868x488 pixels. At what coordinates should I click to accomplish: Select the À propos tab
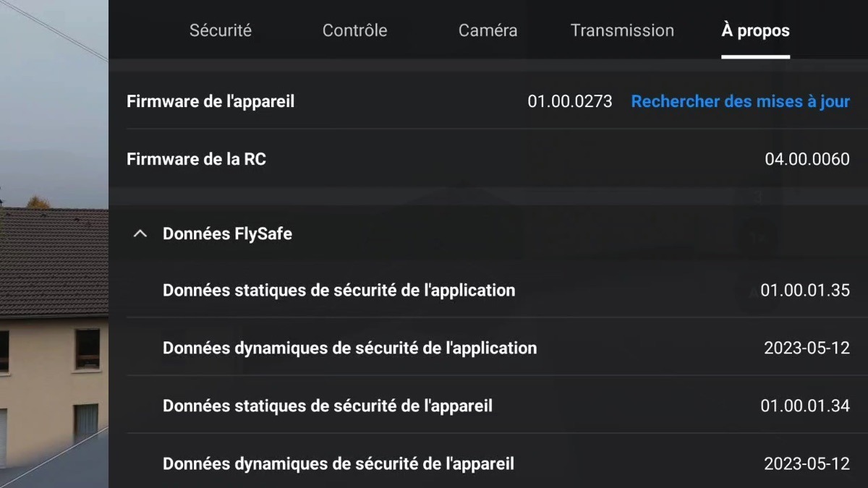point(755,30)
